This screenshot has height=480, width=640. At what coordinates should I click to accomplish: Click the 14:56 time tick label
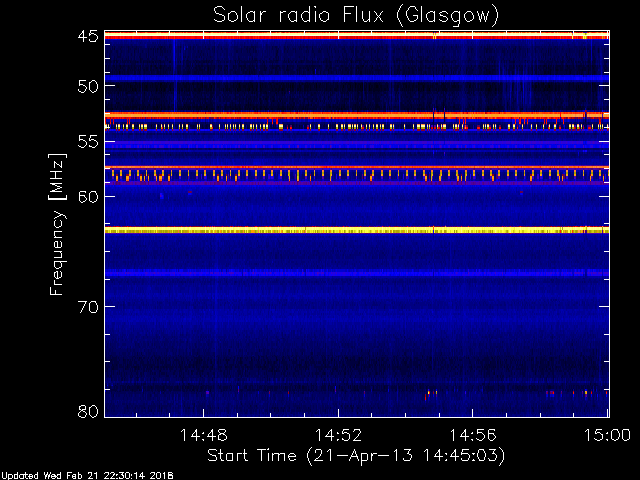[473, 435]
